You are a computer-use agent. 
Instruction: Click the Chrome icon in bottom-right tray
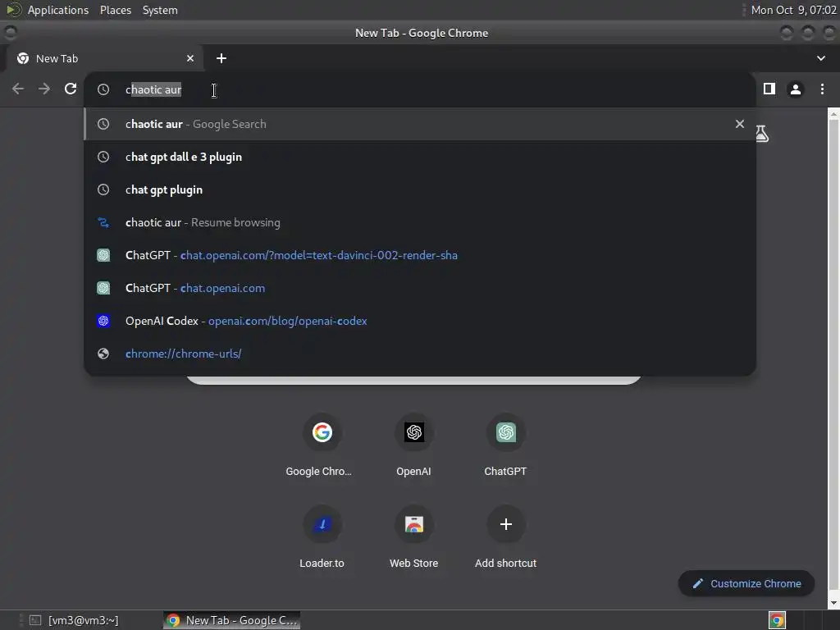tap(777, 620)
